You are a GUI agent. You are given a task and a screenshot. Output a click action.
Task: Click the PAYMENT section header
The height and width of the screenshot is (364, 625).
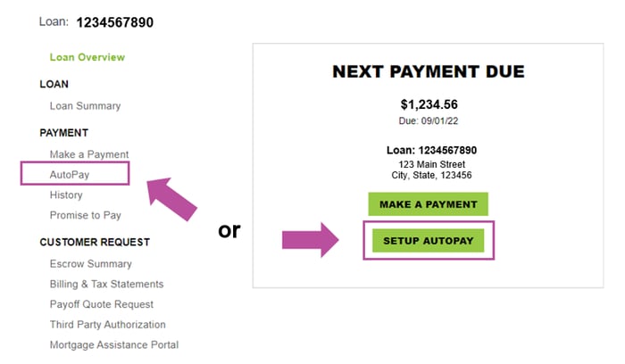(63, 133)
